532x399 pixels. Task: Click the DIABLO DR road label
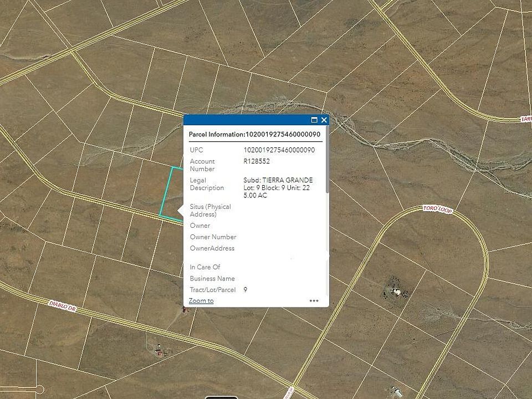click(x=63, y=306)
